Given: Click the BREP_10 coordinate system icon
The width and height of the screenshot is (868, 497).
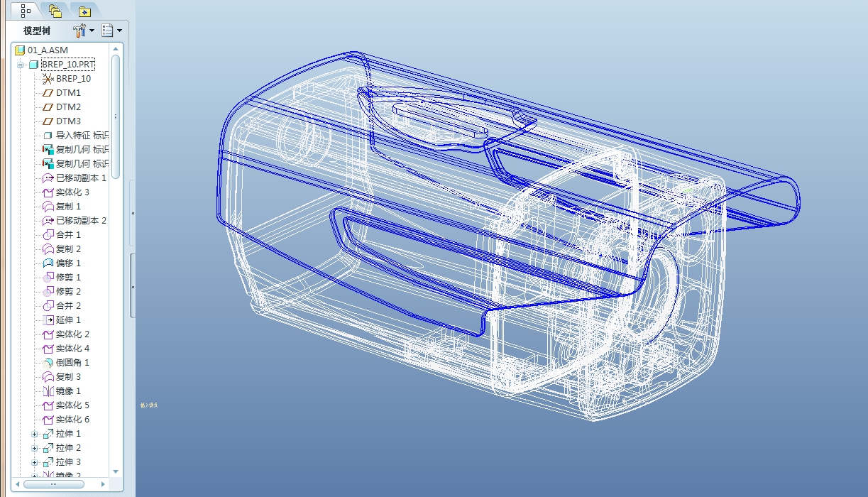Looking at the screenshot, I should click(48, 79).
